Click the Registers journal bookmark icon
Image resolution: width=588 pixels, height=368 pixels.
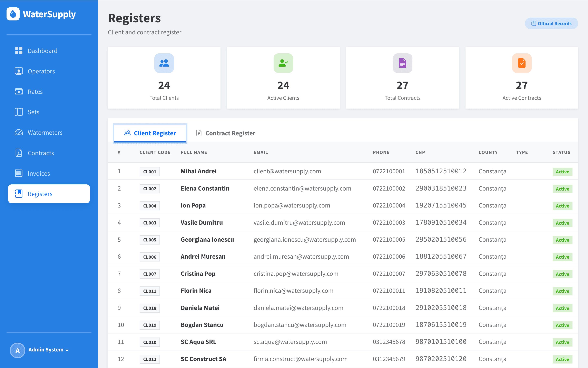coord(19,194)
